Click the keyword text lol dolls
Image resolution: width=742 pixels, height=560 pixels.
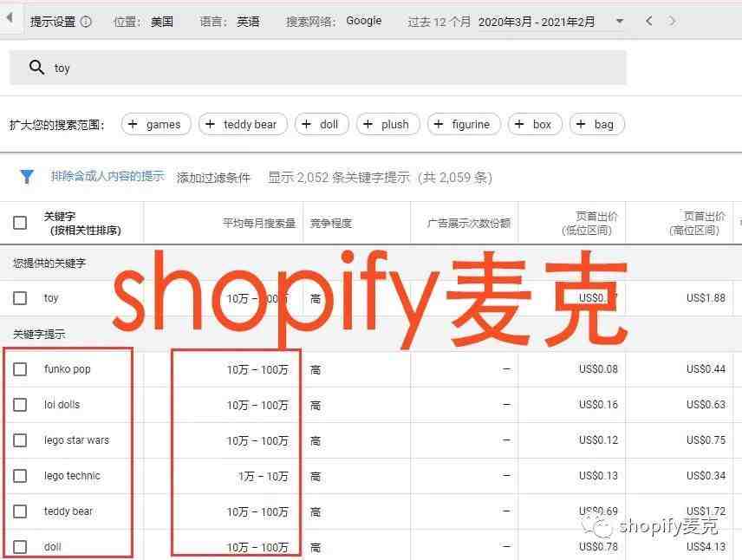[x=62, y=405]
